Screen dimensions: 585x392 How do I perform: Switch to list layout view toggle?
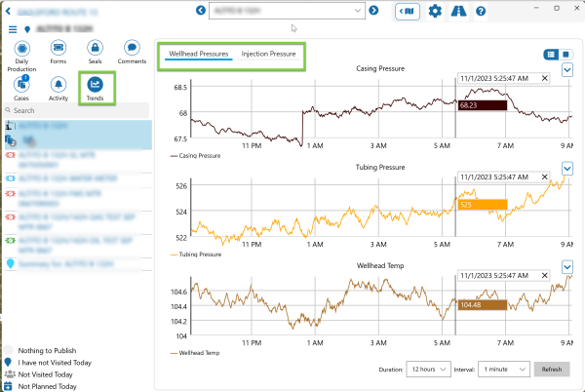click(551, 54)
